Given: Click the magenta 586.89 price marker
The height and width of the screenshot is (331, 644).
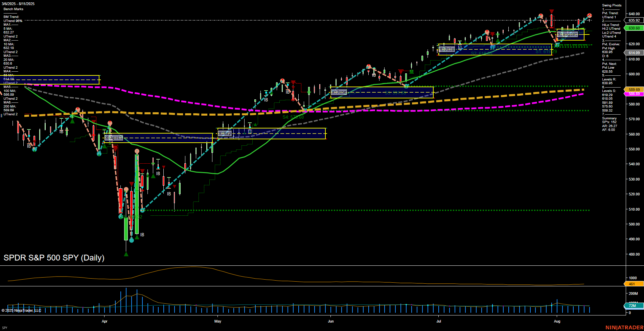Looking at the screenshot, I should [x=634, y=94].
